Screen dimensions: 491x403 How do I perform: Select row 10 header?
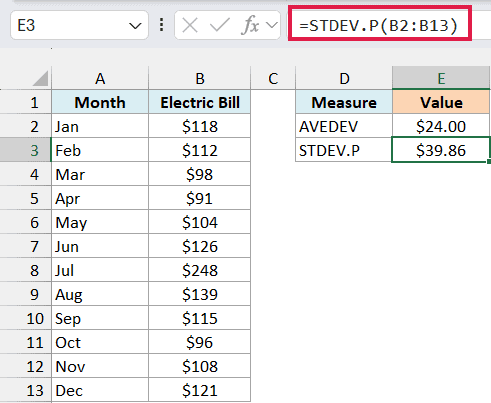[x=26, y=318]
